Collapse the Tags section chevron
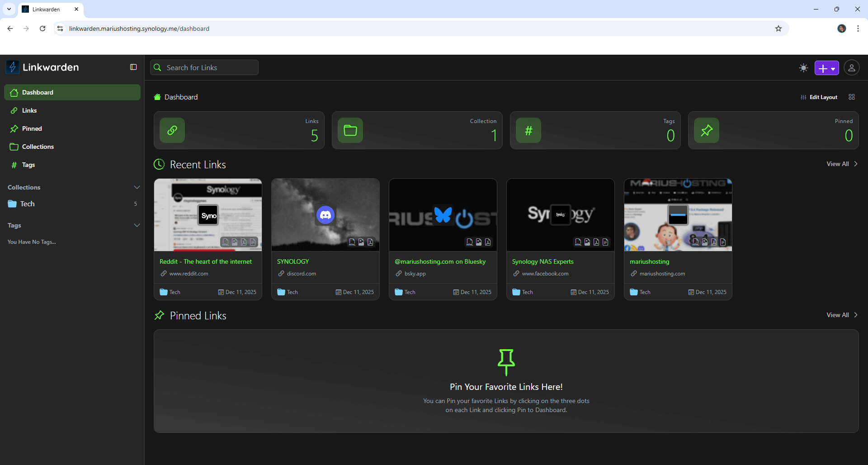 click(137, 225)
